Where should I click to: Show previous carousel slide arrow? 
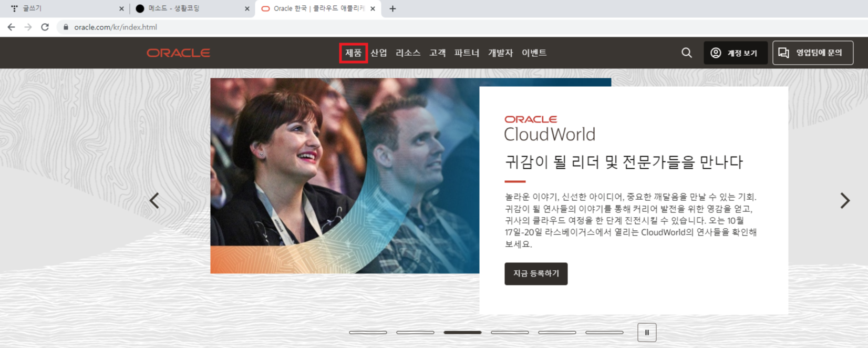pos(154,200)
